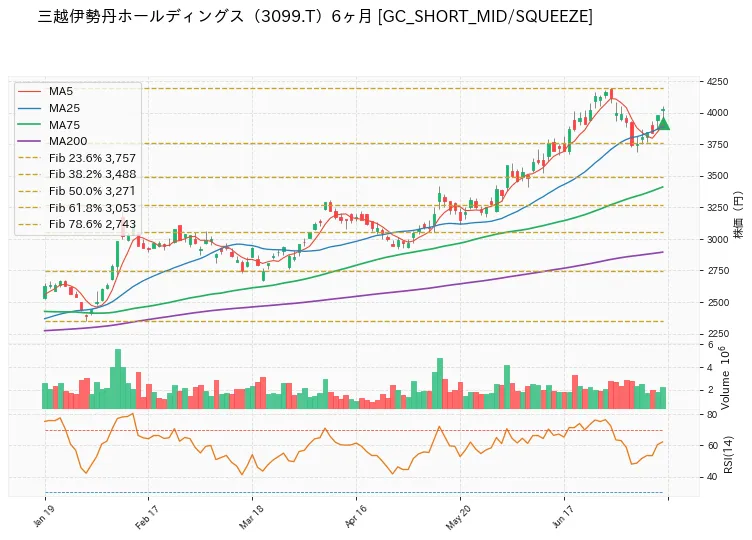752x540 pixels.
Task: Select the Fib 50.0% 3,271 legend entry
Action: coord(77,191)
